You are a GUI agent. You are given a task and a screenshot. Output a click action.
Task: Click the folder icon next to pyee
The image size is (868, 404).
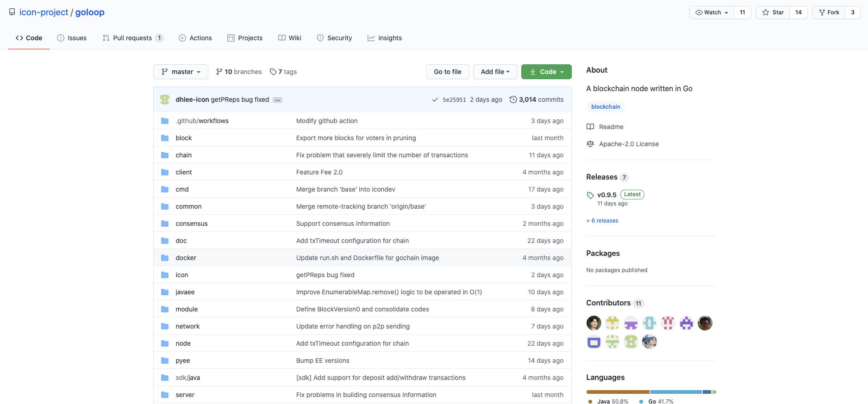[x=165, y=360]
